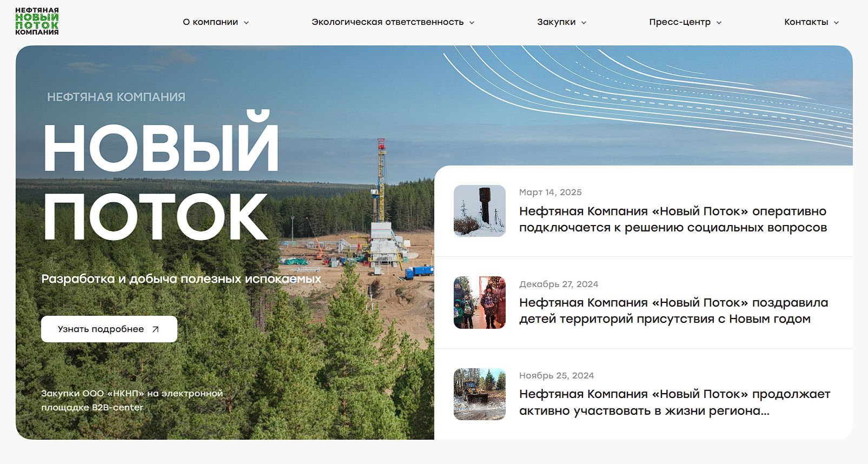Expand the chevron next to «Контакты»
This screenshot has height=464, width=868.
click(836, 23)
